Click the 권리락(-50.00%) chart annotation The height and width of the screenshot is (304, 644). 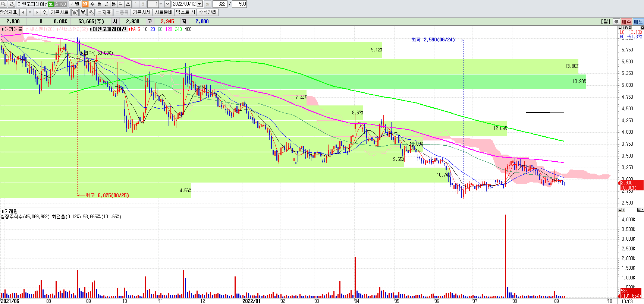[96, 53]
